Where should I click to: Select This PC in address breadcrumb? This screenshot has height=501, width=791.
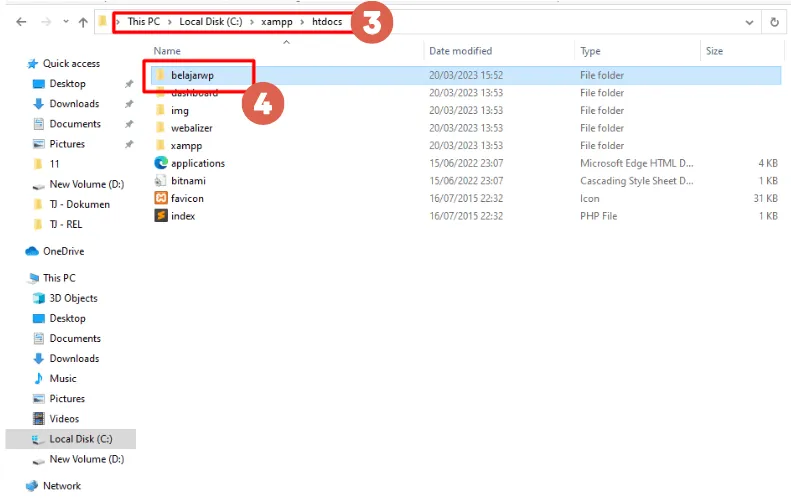[x=144, y=22]
